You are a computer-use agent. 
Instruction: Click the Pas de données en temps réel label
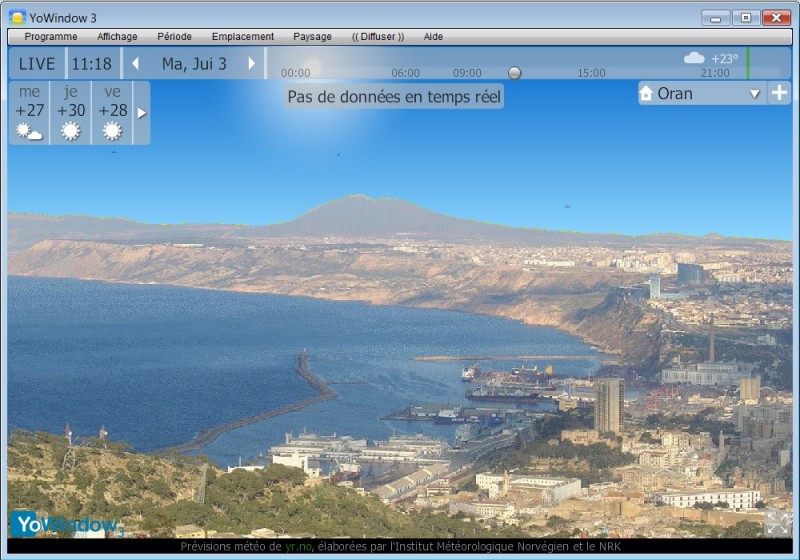[394, 97]
